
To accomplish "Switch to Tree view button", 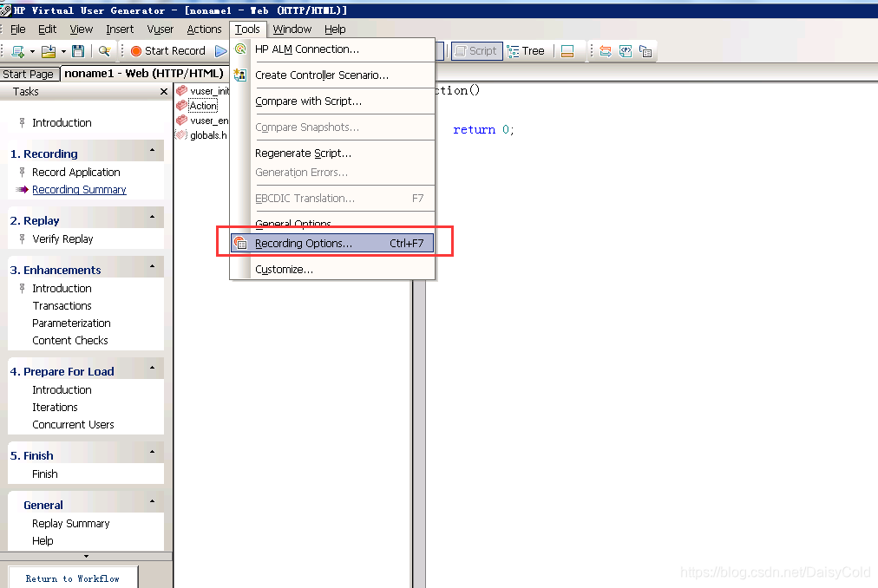I will [x=526, y=51].
